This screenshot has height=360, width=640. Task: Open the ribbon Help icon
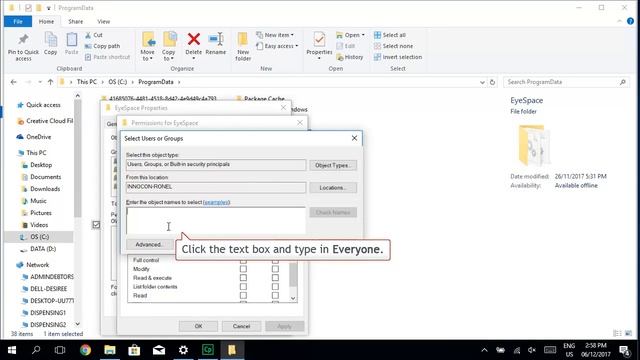tap(631, 21)
